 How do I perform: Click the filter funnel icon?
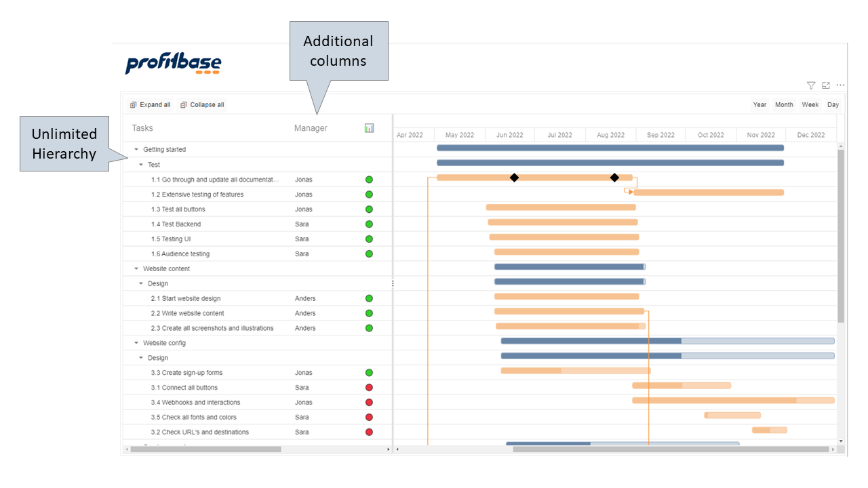pyautogui.click(x=811, y=85)
